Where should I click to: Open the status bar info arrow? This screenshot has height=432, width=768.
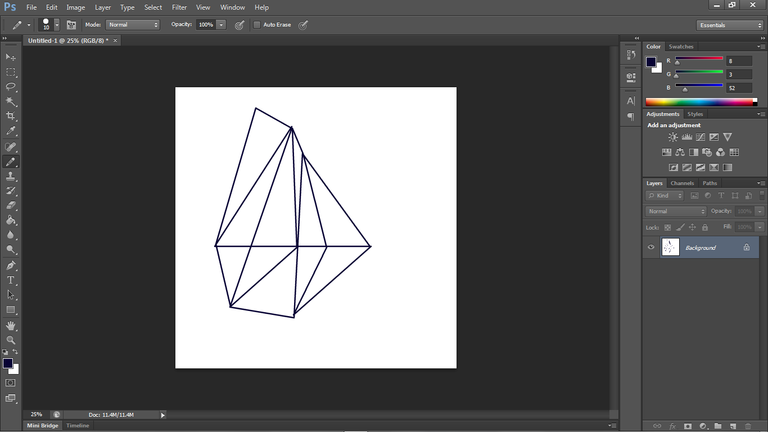coord(163,415)
